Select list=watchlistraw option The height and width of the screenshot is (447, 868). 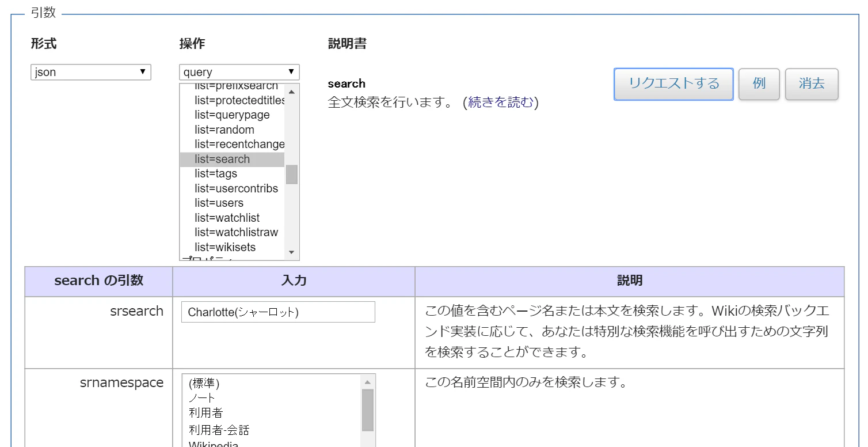(x=233, y=232)
